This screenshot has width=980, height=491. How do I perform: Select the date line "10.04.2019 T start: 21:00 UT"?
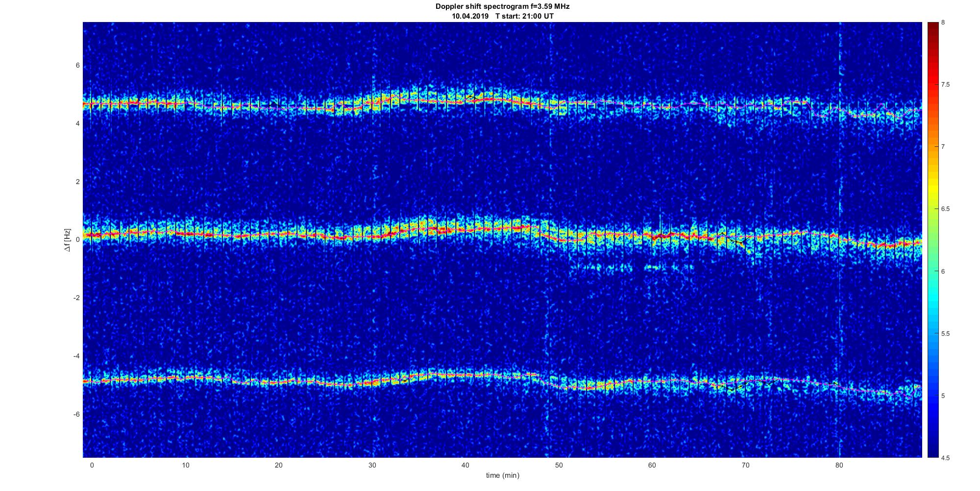coord(503,16)
